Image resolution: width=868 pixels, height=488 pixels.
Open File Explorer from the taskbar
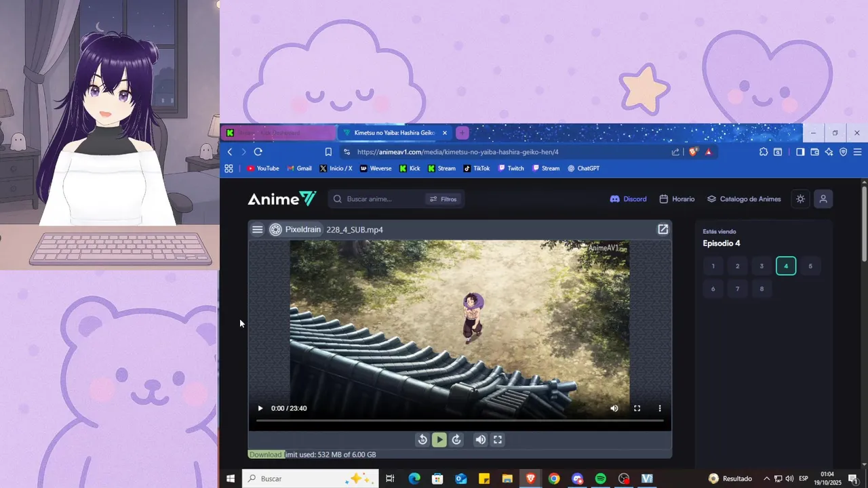pos(507,479)
